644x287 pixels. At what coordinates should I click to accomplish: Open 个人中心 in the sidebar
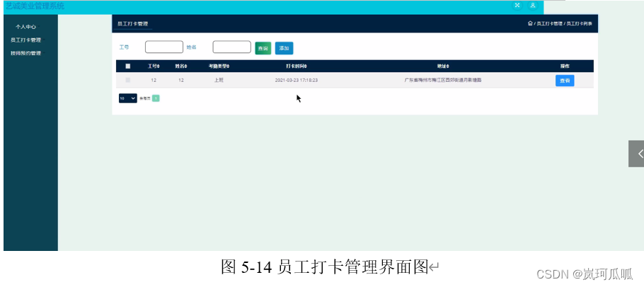click(26, 27)
